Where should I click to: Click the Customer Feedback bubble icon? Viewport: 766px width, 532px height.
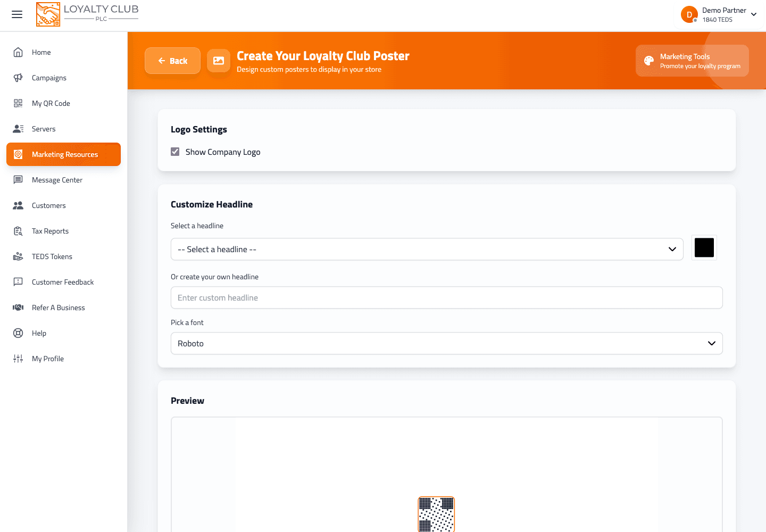[18, 282]
